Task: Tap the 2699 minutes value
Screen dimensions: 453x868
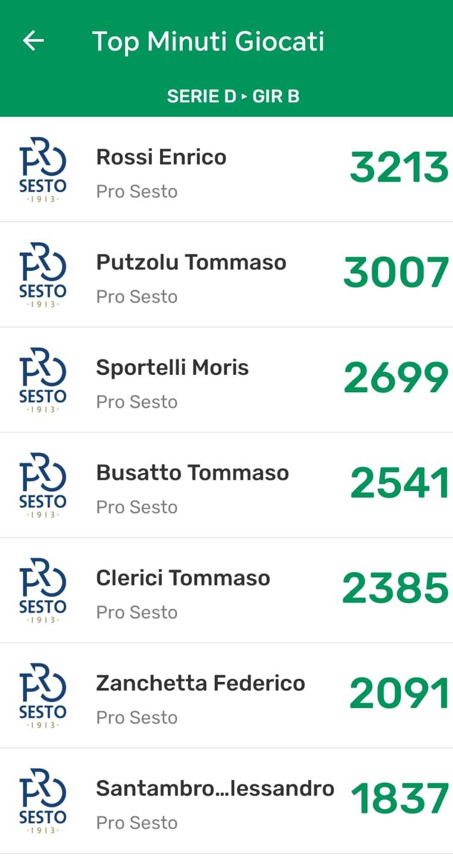Action: click(x=396, y=378)
